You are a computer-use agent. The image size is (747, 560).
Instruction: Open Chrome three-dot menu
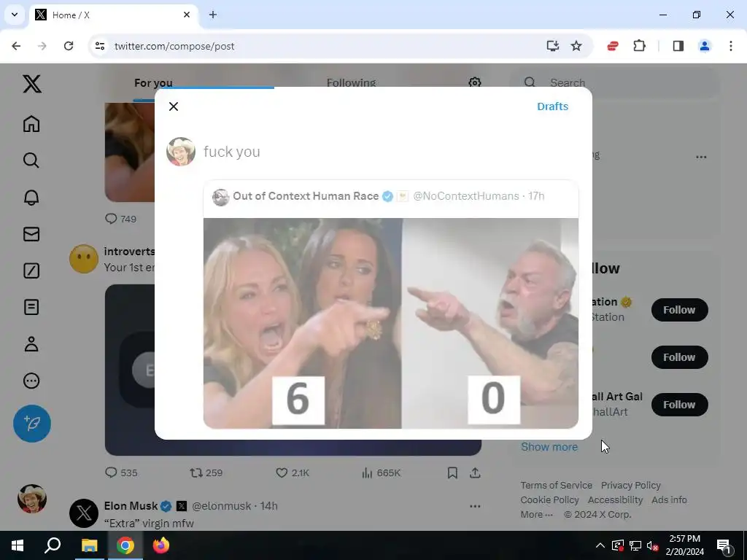(731, 46)
